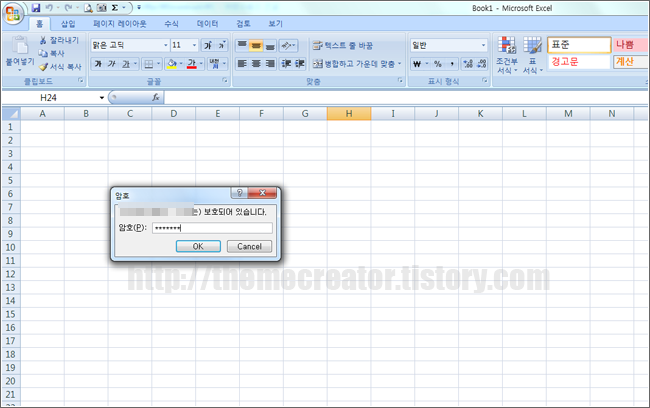Screen dimensions: 650x408
Task: Toggle bold formatting
Action: point(98,64)
